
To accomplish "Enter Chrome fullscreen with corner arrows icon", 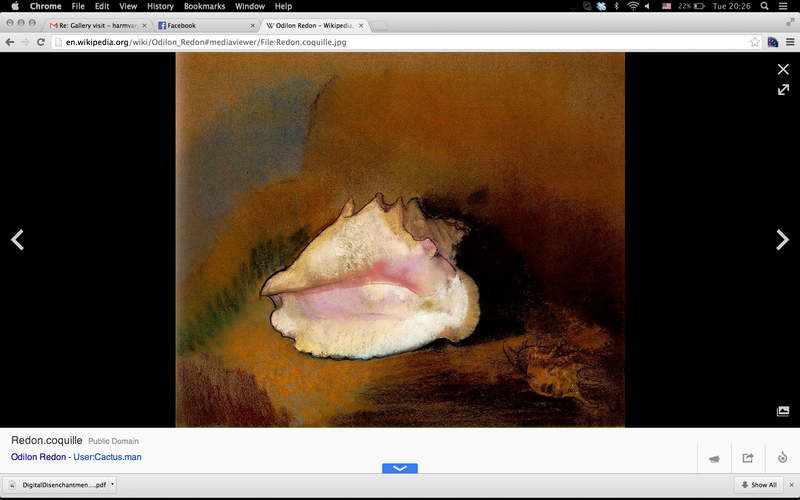I will [x=790, y=22].
